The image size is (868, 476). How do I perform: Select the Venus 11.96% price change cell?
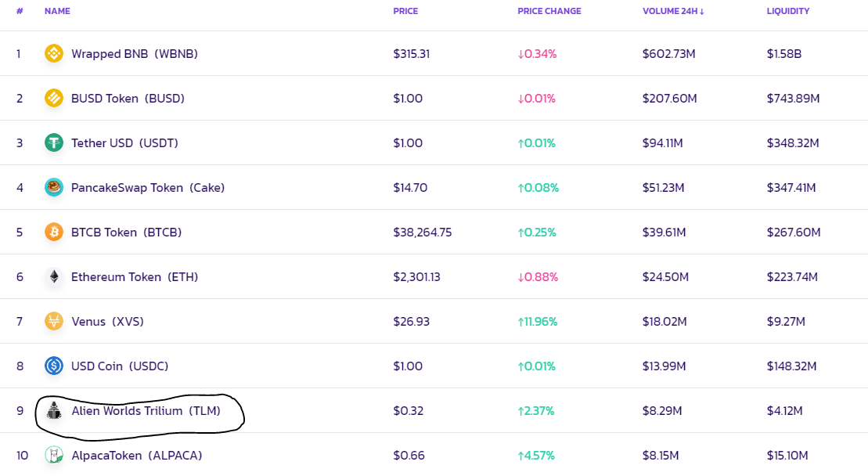pyautogui.click(x=538, y=322)
